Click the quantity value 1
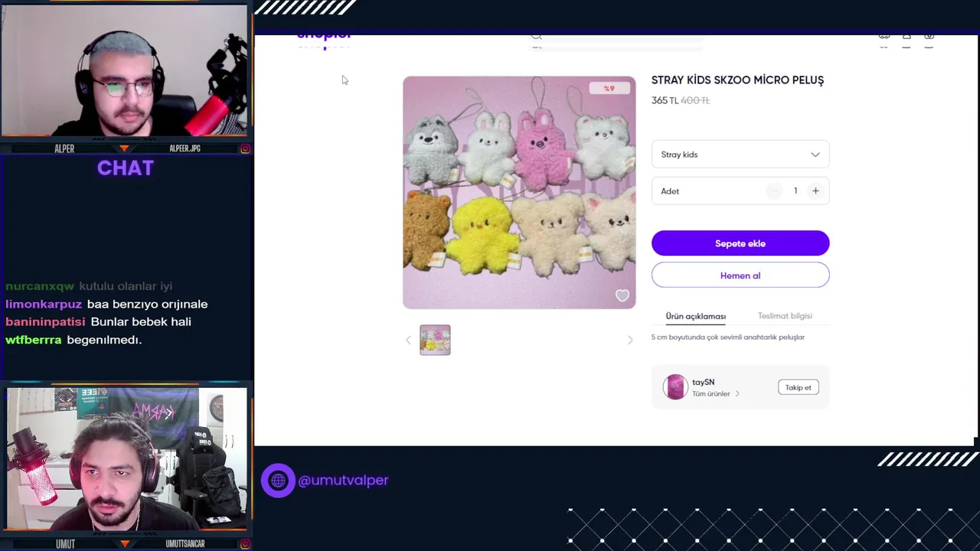980x551 pixels. click(x=795, y=191)
